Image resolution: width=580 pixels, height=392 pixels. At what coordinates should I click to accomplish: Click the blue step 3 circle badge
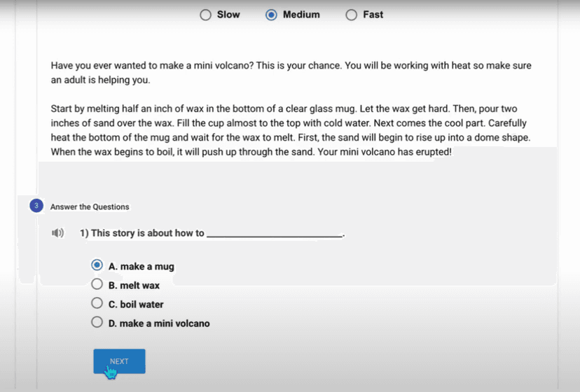tap(36, 206)
